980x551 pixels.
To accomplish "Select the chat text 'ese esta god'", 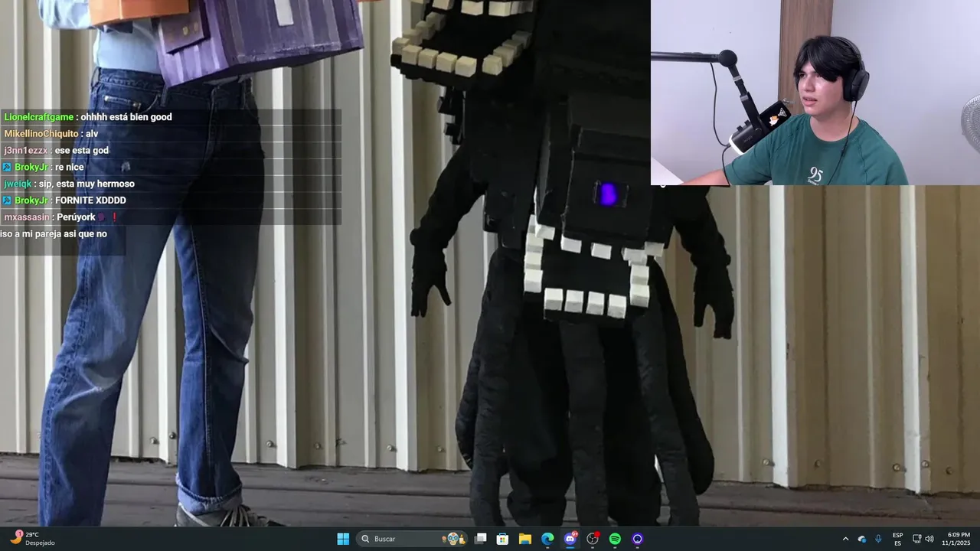I will pyautogui.click(x=81, y=151).
